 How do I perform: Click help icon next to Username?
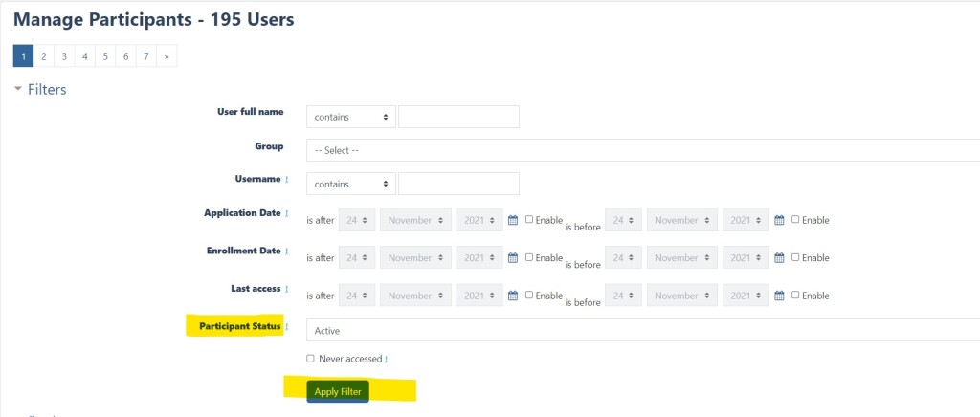[287, 180]
